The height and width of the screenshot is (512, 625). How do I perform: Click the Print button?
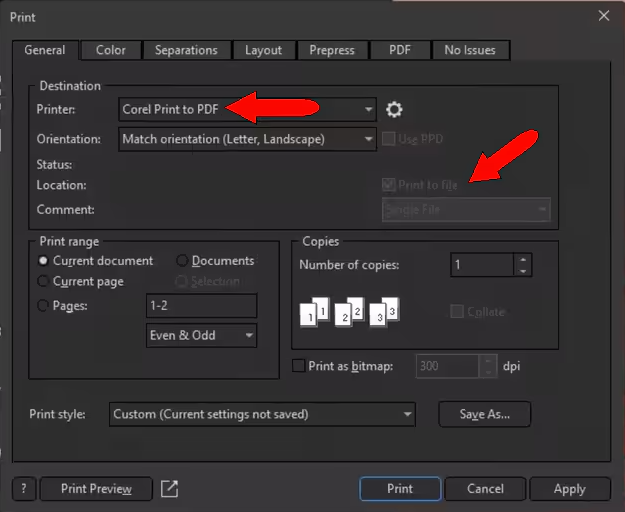click(400, 488)
